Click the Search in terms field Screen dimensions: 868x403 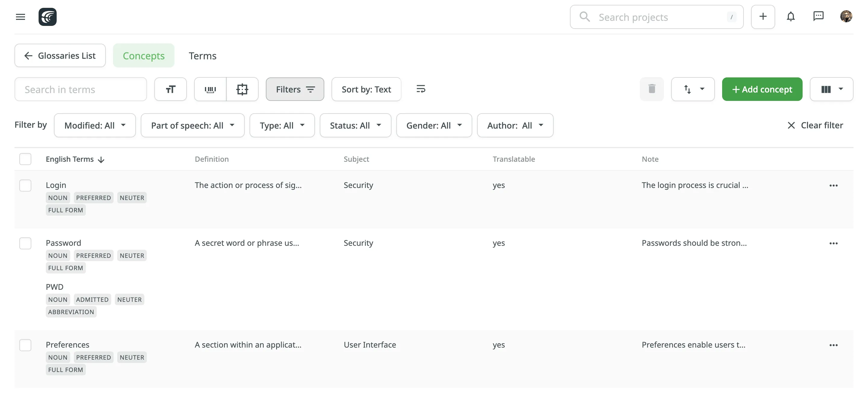[80, 89]
